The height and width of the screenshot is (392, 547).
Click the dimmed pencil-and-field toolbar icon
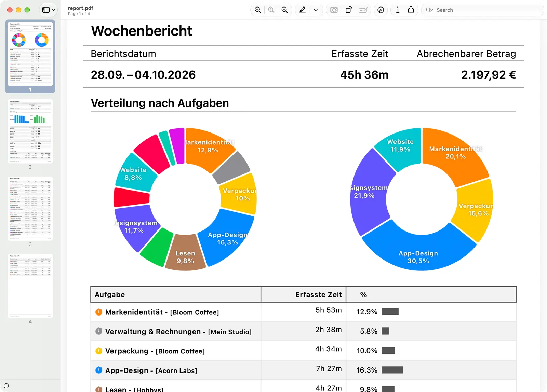point(363,10)
